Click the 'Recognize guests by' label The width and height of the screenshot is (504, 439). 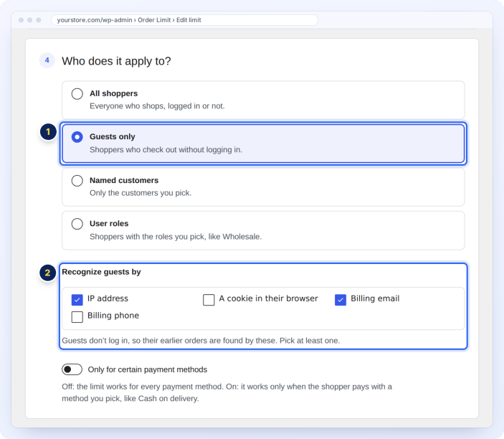pyautogui.click(x=101, y=272)
